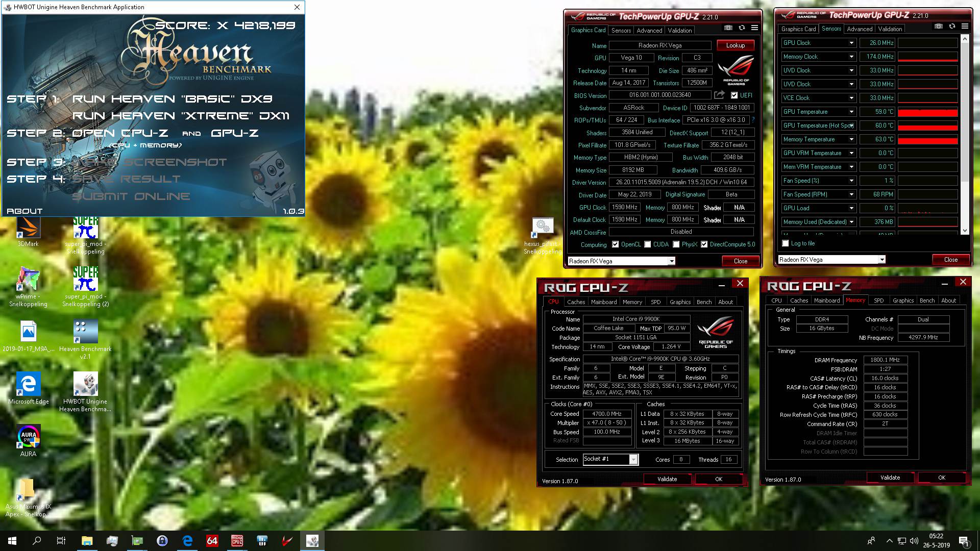Open the SPD tab in the CPU-Z Memory window

coord(878,300)
